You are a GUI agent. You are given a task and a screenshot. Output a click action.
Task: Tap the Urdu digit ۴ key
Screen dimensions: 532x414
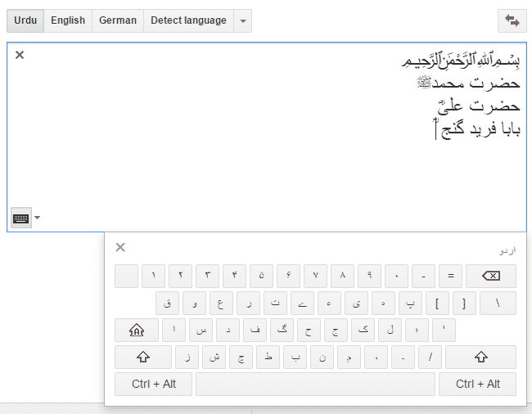click(x=234, y=276)
